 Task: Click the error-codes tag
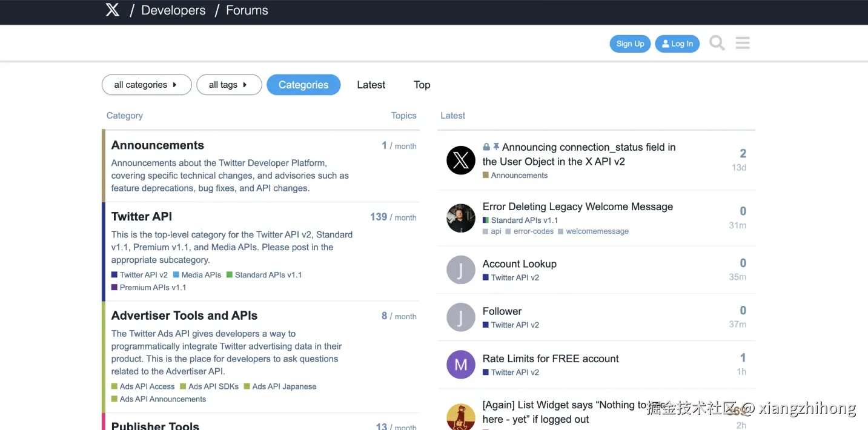[x=533, y=231]
